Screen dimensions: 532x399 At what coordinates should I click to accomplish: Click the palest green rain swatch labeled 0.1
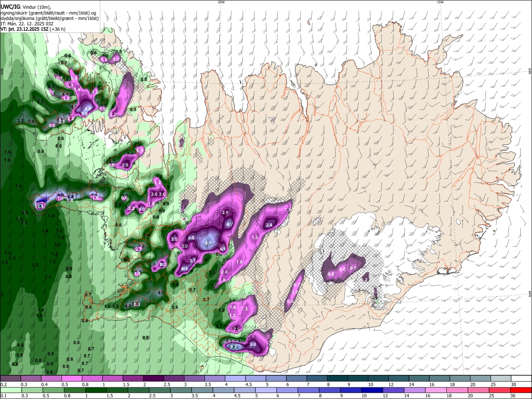[11, 390]
